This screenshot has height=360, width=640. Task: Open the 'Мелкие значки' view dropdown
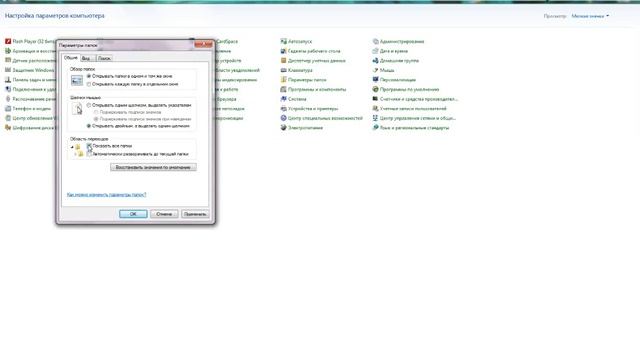tap(590, 16)
